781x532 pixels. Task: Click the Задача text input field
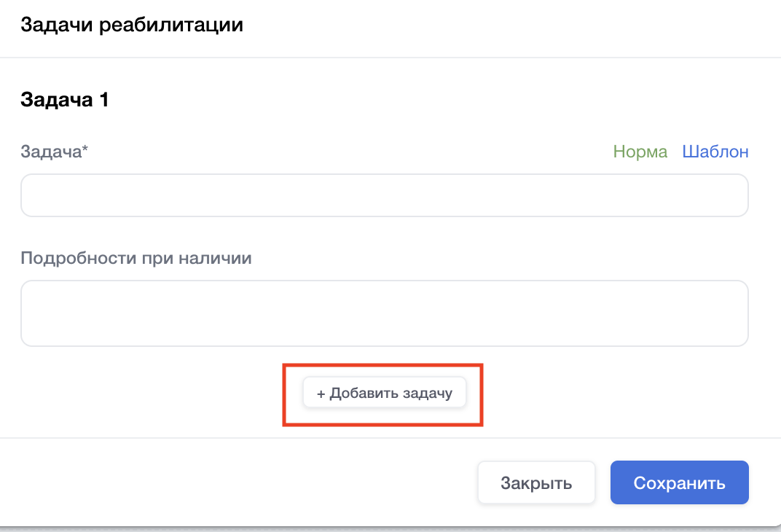pyautogui.click(x=384, y=195)
